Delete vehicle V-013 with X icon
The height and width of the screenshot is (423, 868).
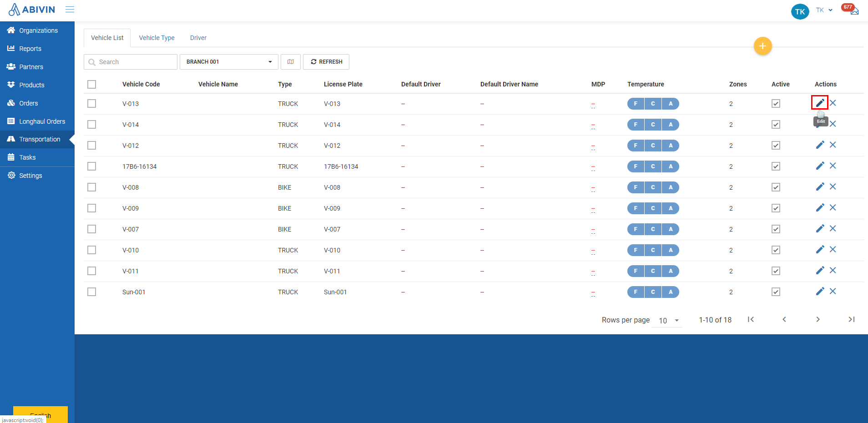tap(833, 103)
